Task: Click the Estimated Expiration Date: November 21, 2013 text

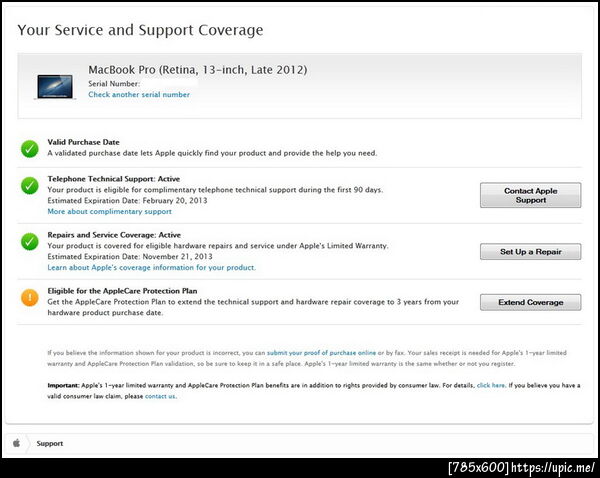Action: pos(130,256)
